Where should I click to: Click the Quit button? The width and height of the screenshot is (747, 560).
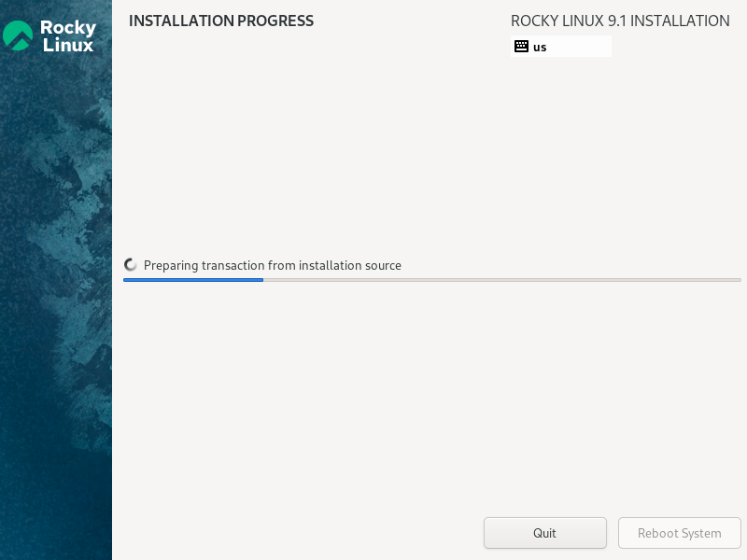click(545, 533)
